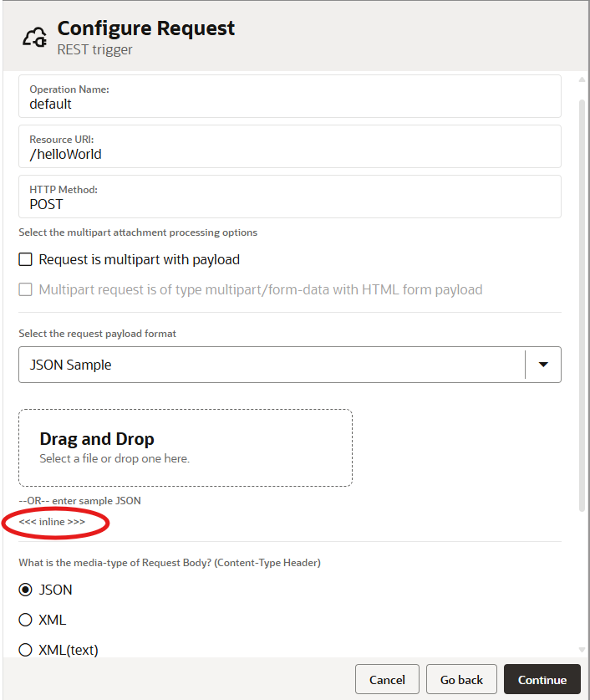Click the scrollbar down arrow
Image resolution: width=590 pixels, height=700 pixels.
582,649
